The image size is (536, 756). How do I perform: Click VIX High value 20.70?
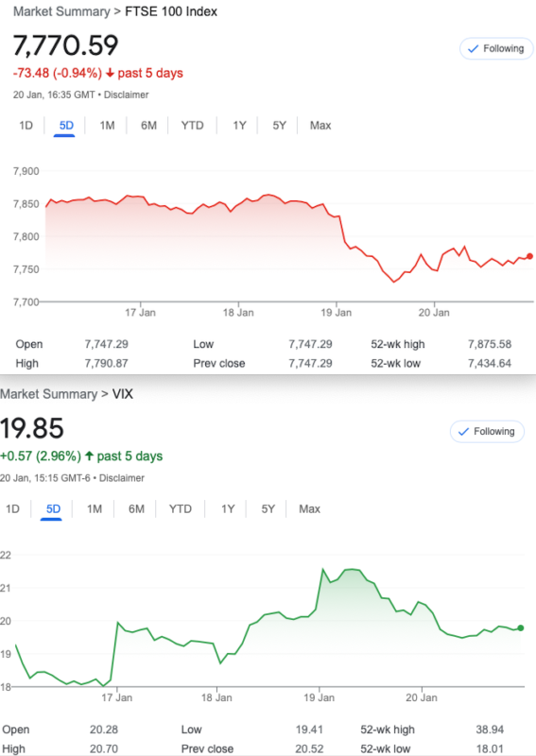pos(104,748)
